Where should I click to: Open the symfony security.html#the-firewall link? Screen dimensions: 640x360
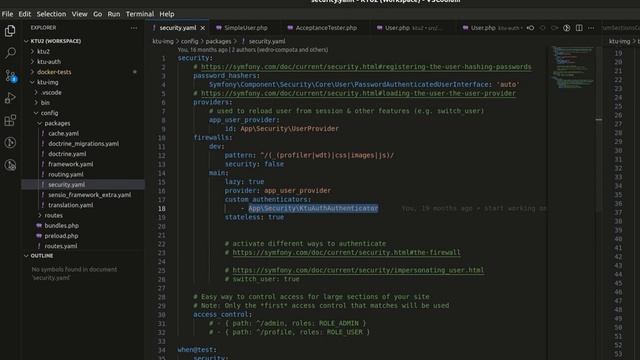coord(346,252)
